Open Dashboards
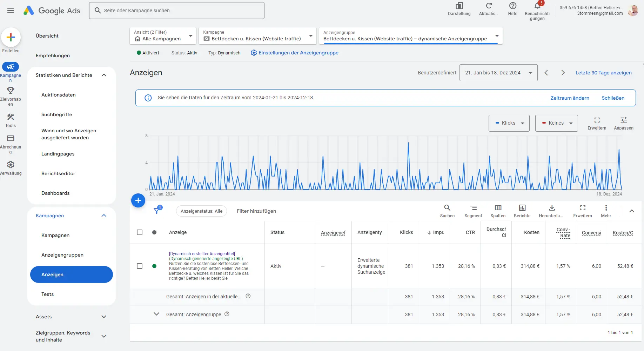This screenshot has height=351, width=644. (x=55, y=193)
